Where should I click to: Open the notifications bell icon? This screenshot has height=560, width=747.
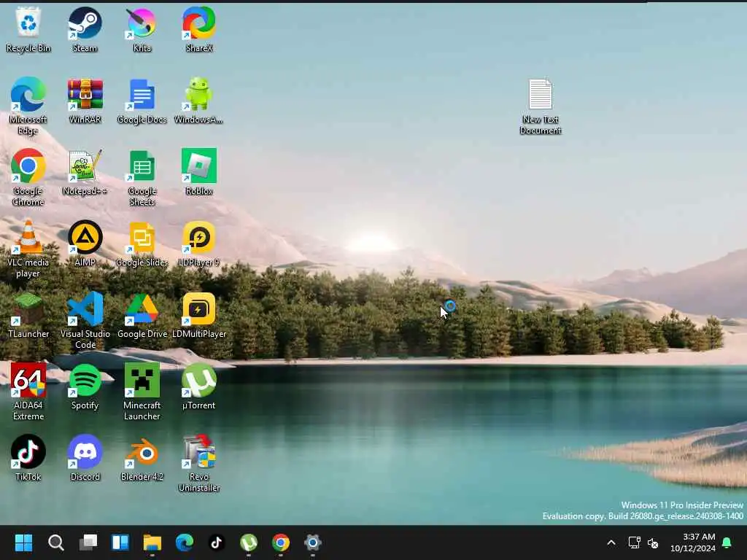(727, 542)
